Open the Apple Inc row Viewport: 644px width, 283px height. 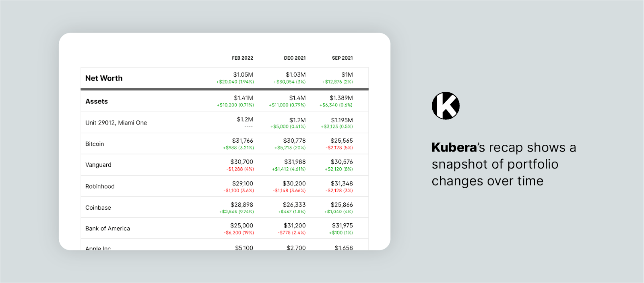point(98,248)
